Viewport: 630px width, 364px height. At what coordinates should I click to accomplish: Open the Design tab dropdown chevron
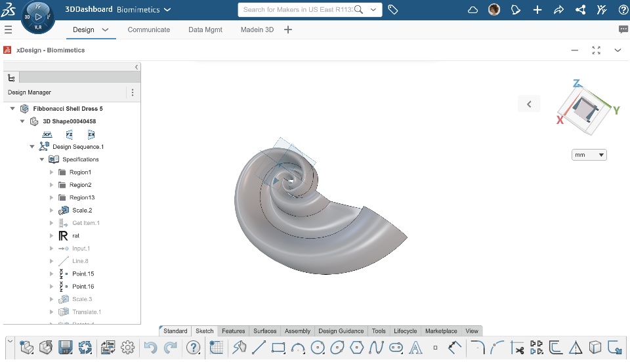pos(105,30)
